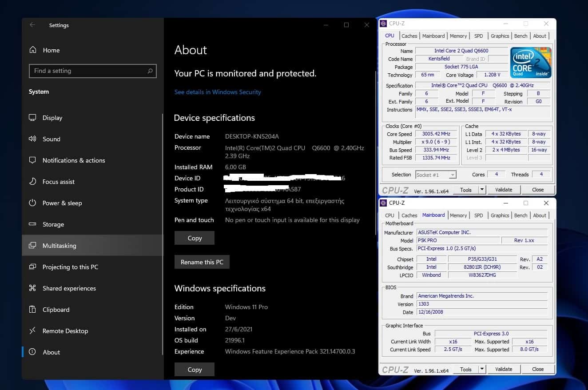Click the top CPU-Z window title icon
This screenshot has width=588, height=390.
coord(384,24)
